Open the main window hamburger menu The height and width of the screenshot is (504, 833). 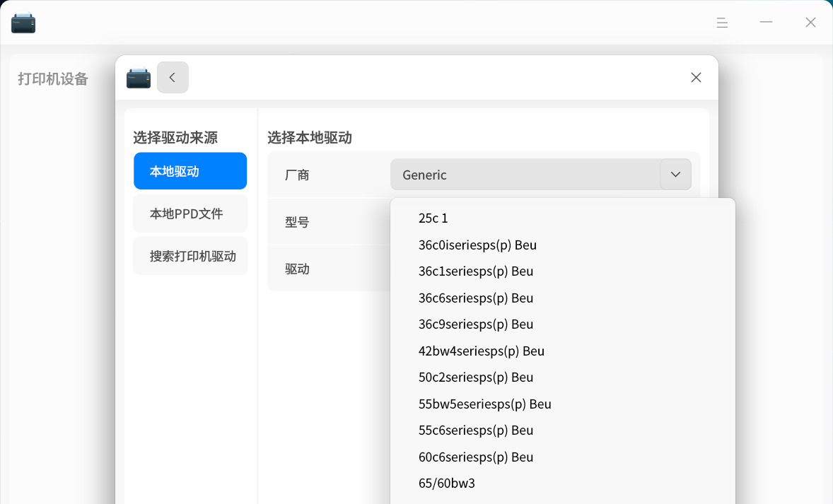[x=722, y=23]
